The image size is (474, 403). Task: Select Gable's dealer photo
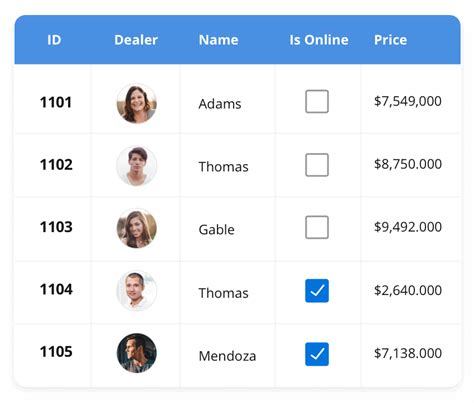[137, 228]
